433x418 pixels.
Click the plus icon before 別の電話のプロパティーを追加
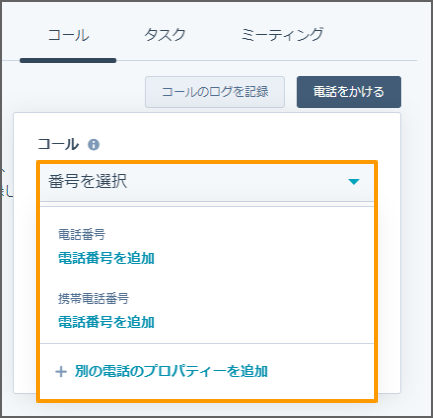(61, 371)
